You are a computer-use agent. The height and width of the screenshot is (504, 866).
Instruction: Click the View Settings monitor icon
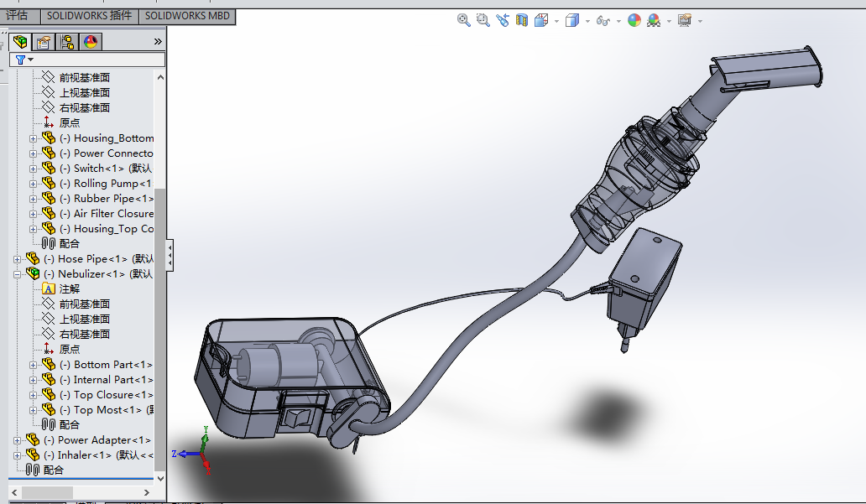(x=685, y=20)
